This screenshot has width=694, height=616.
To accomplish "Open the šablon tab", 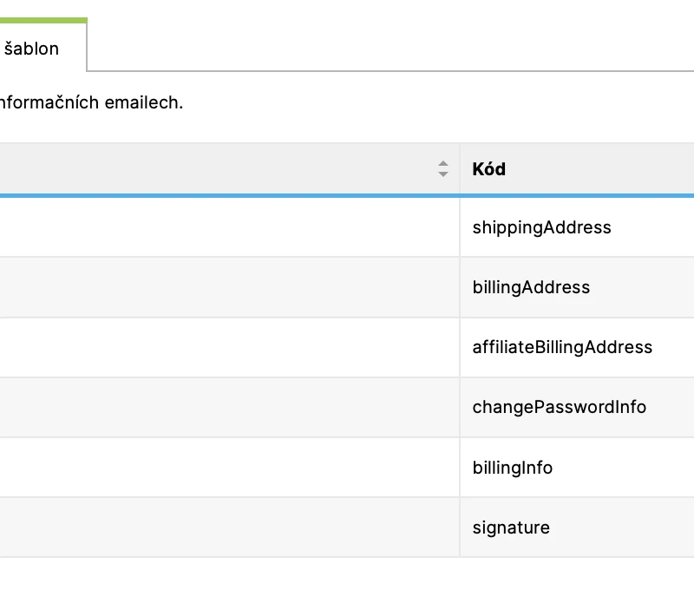I will point(43,47).
